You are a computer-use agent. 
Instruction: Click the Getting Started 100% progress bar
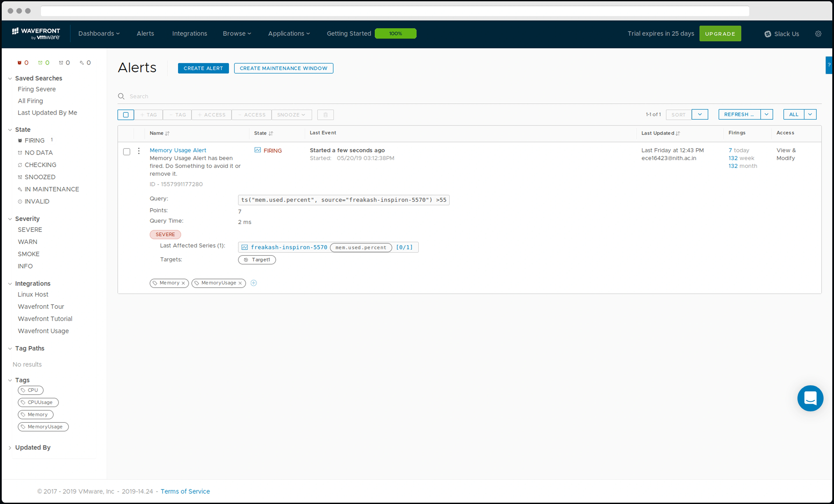tap(395, 33)
